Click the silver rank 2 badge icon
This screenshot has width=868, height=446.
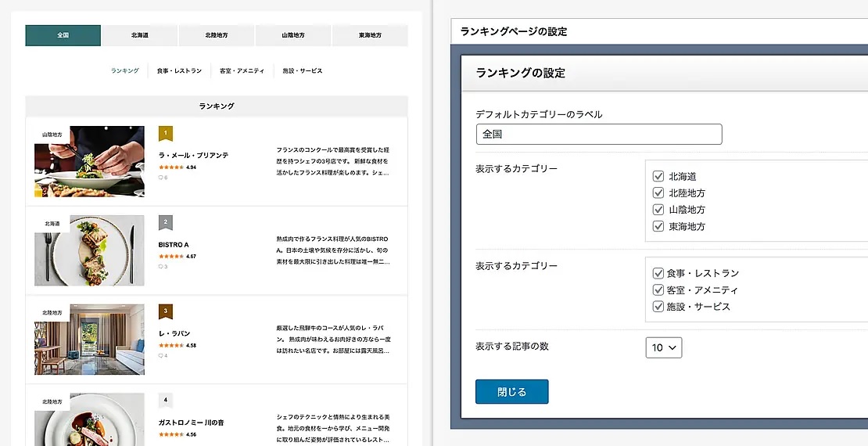[x=166, y=223]
